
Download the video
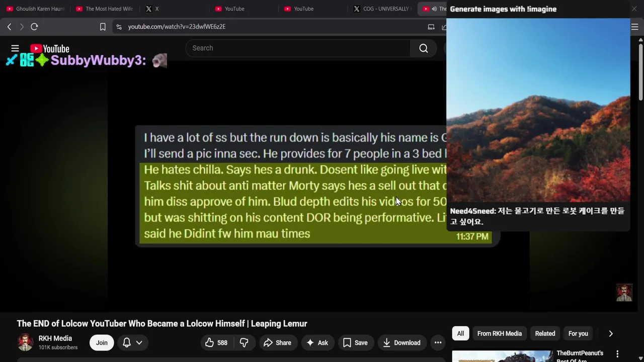click(x=401, y=343)
